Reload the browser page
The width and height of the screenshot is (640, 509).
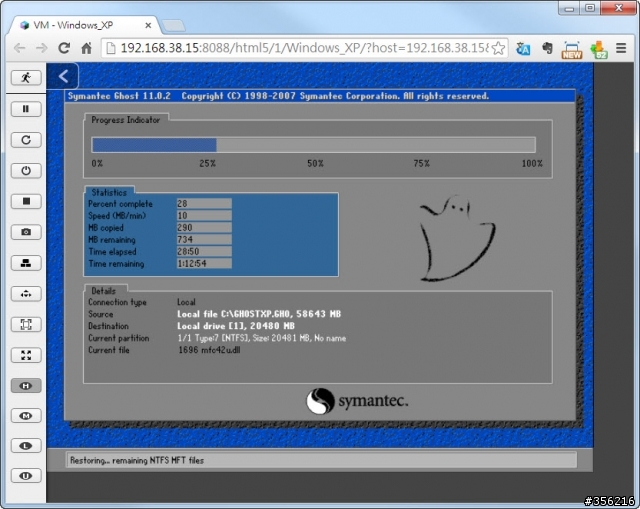pyautogui.click(x=64, y=48)
